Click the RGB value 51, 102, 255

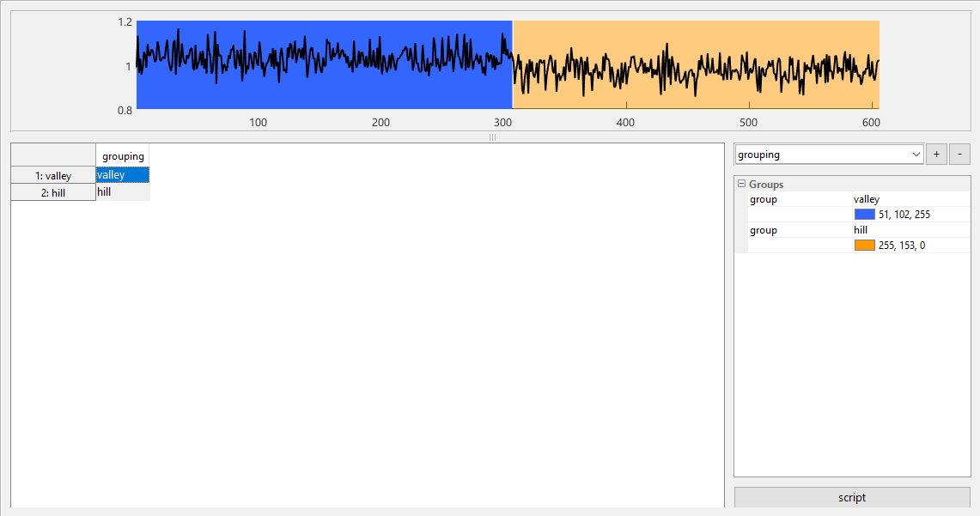point(904,215)
